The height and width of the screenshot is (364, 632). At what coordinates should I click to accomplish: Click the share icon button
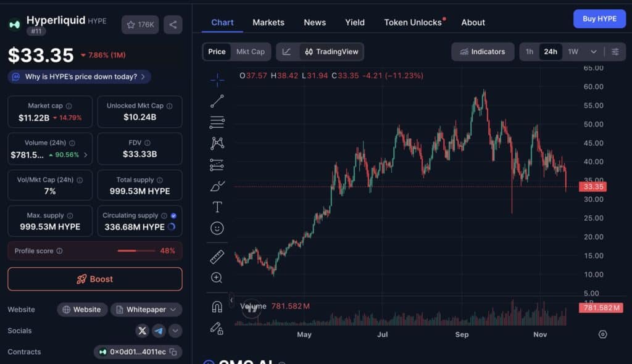(173, 25)
